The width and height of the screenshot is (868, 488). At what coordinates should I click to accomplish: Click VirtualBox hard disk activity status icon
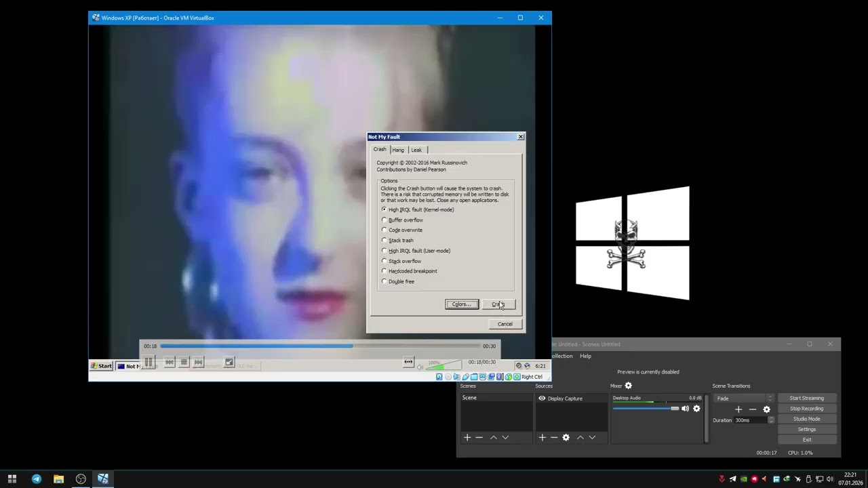(439, 377)
